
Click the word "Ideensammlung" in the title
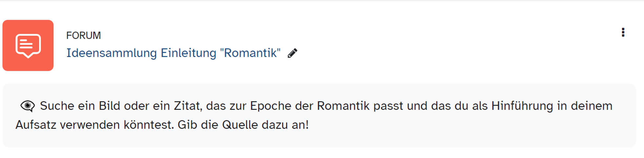click(x=111, y=53)
